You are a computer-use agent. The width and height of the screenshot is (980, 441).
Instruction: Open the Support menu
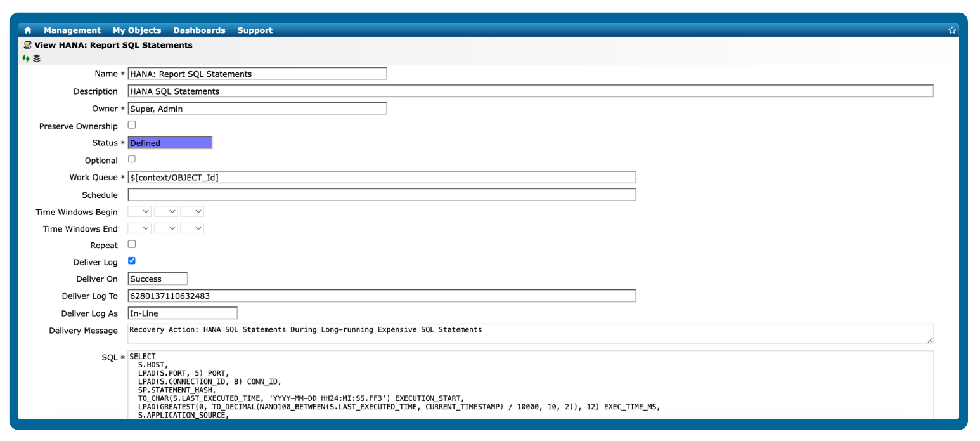255,30
